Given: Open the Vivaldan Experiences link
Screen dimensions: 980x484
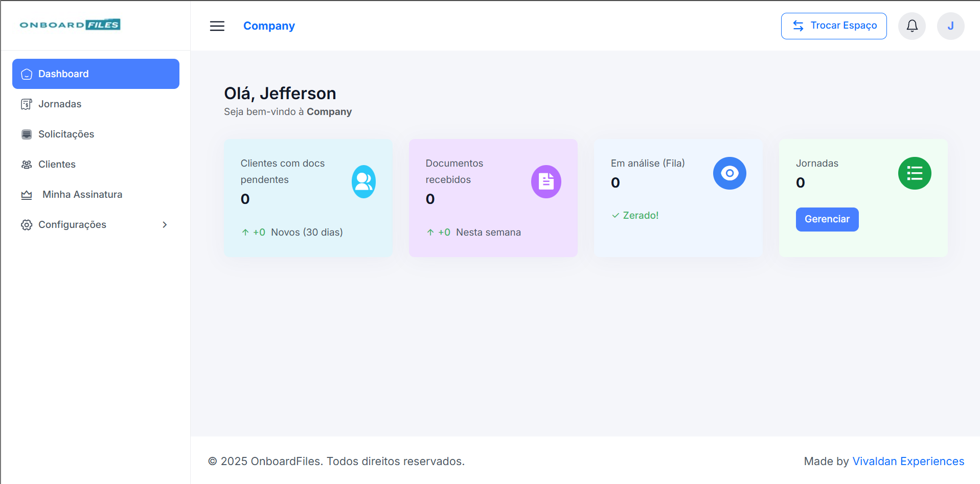Looking at the screenshot, I should click(x=908, y=462).
